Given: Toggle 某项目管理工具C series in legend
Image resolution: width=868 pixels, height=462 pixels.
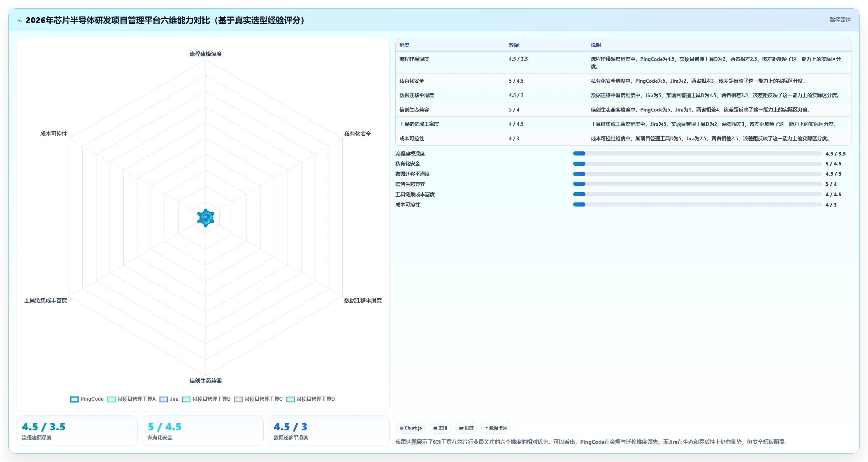Looking at the screenshot, I should coord(259,399).
